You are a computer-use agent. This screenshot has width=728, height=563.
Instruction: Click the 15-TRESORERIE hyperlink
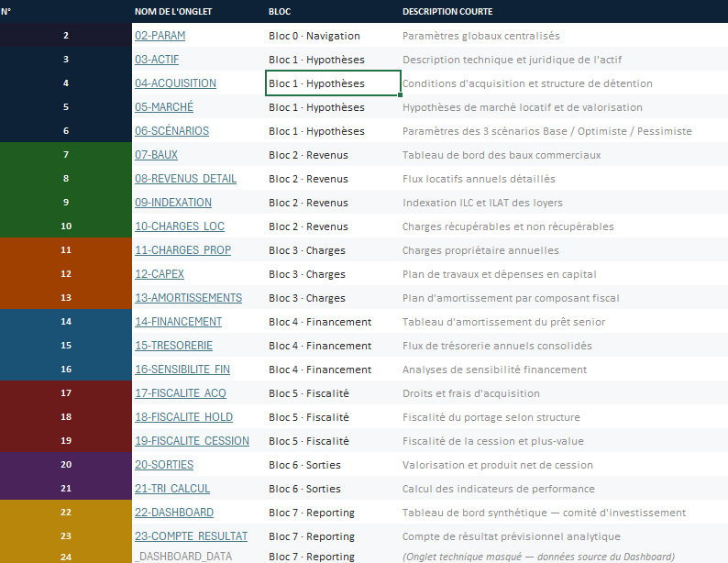[173, 346]
